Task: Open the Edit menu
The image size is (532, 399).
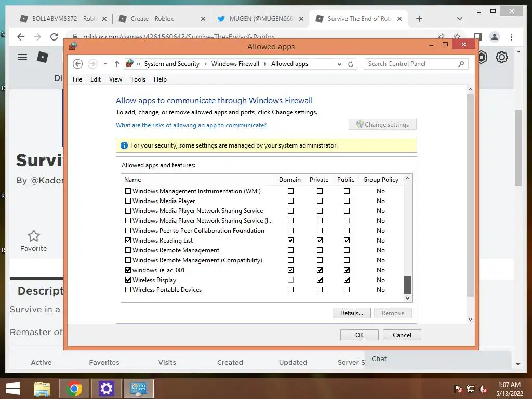Action: coord(96,79)
